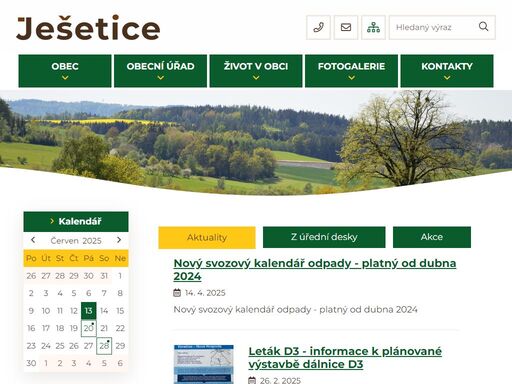Expand the KONTAKTY menu
Image resolution: width=512 pixels, height=384 pixels.
click(x=447, y=71)
